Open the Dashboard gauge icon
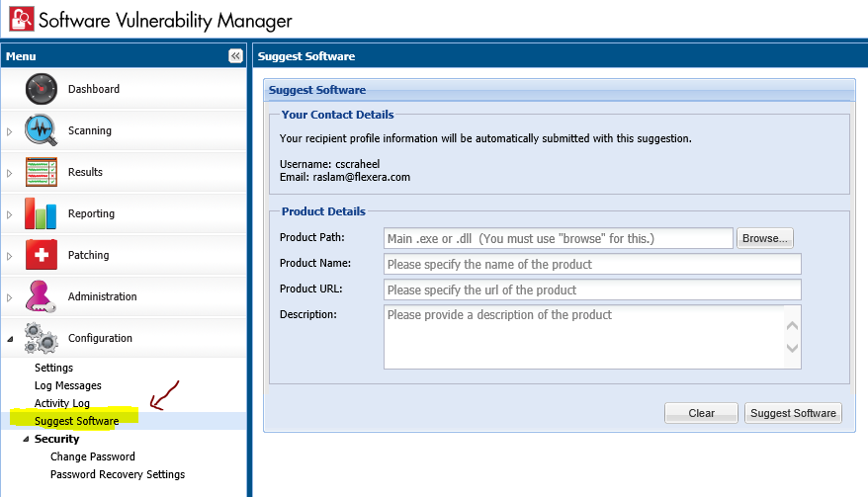This screenshot has height=497, width=868. (x=41, y=89)
